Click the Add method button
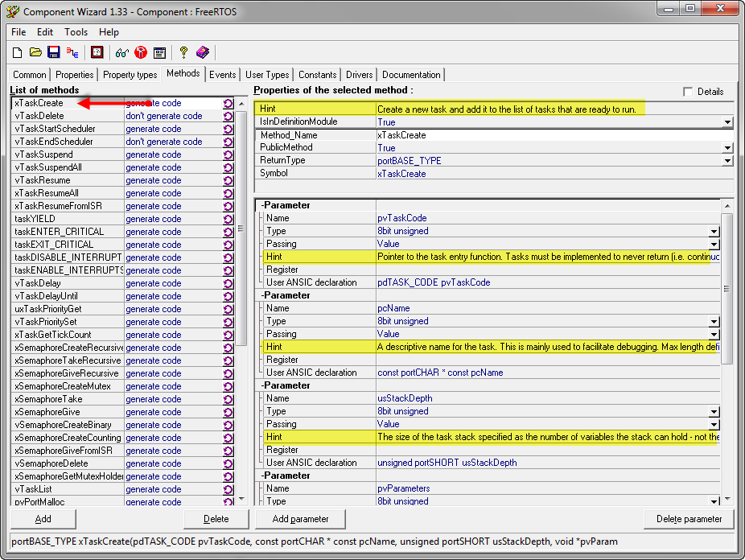 point(43,519)
